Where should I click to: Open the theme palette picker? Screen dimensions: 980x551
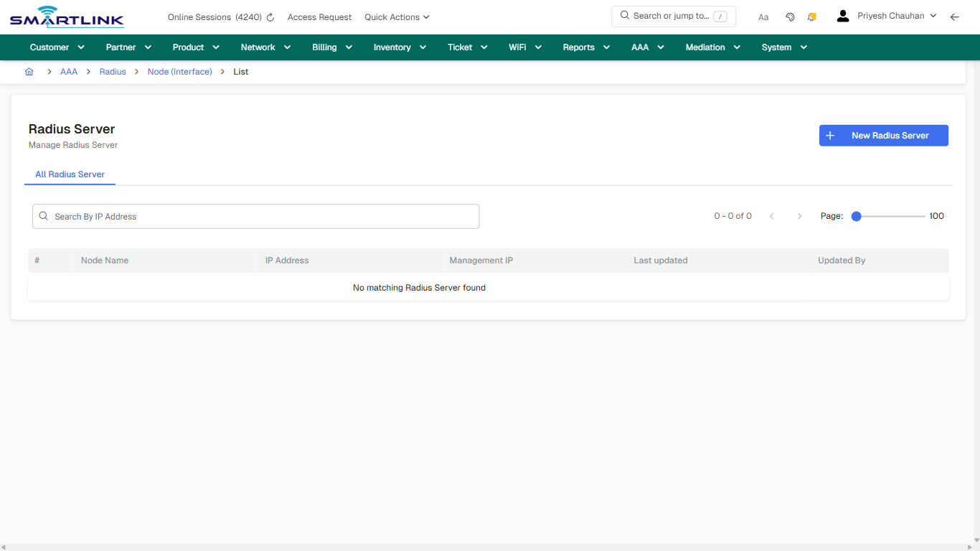[790, 17]
